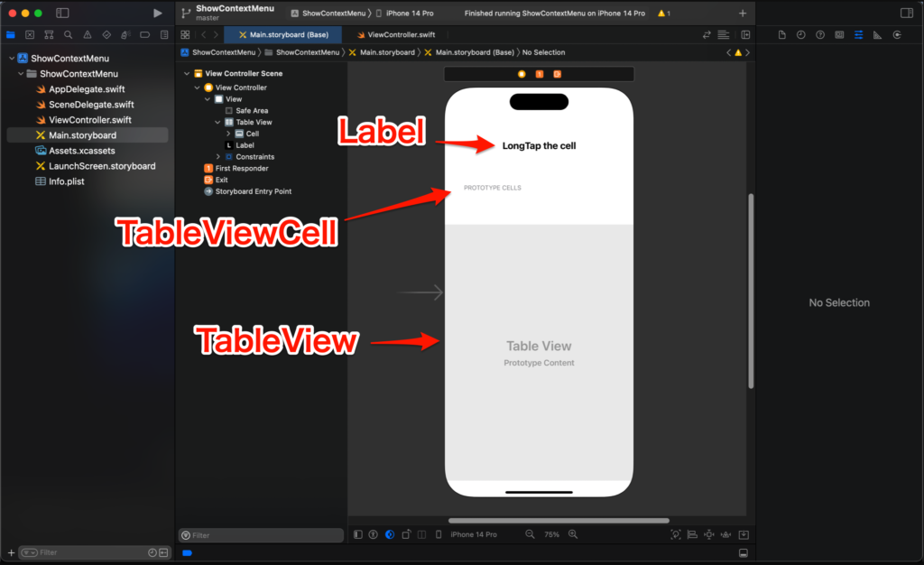Toggle the left navigator panel visibility
Viewport: 924px width, 565px height.
[61, 13]
